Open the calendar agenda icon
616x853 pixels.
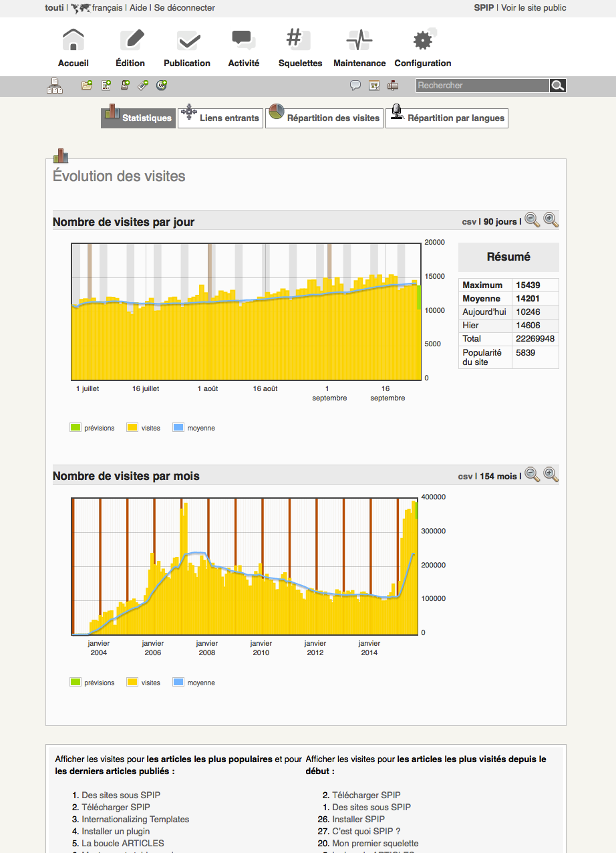click(x=374, y=86)
